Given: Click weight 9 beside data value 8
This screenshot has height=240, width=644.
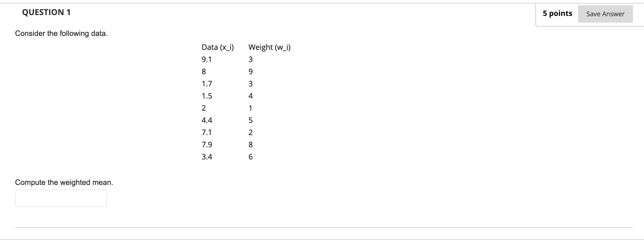Looking at the screenshot, I should coord(251,72).
